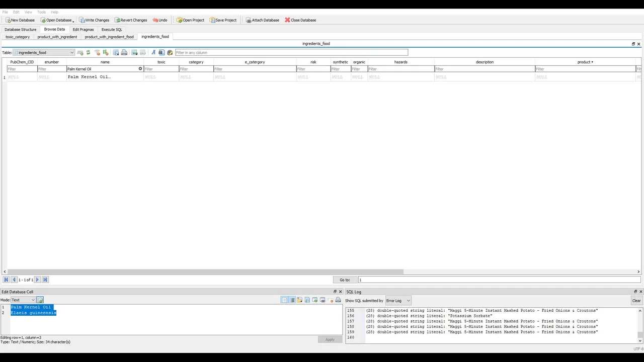644x362 pixels.
Task: Click the green arrows refresh table icon
Action: 88,52
